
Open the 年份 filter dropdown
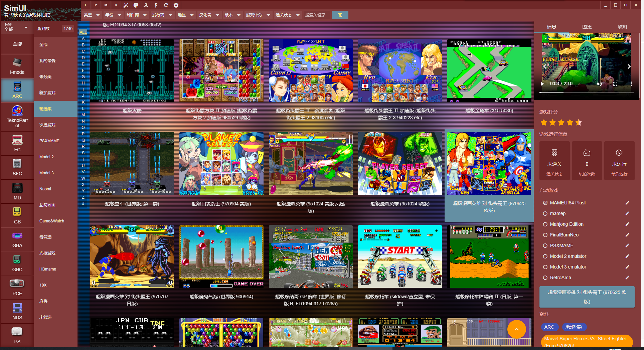click(x=113, y=15)
